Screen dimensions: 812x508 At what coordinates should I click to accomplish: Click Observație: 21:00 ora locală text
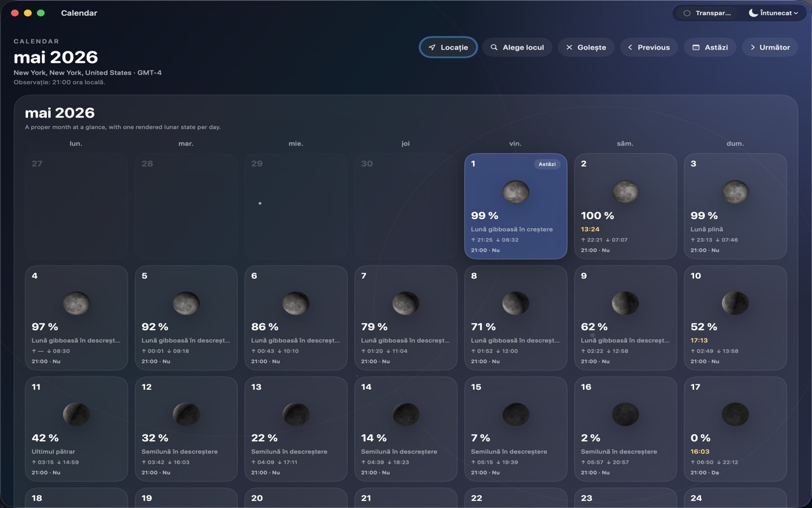click(60, 82)
